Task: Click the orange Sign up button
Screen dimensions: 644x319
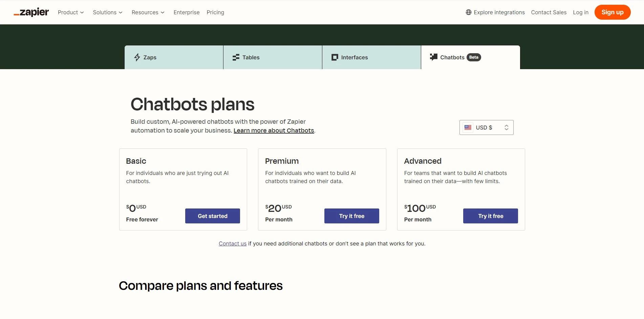Action: click(613, 12)
